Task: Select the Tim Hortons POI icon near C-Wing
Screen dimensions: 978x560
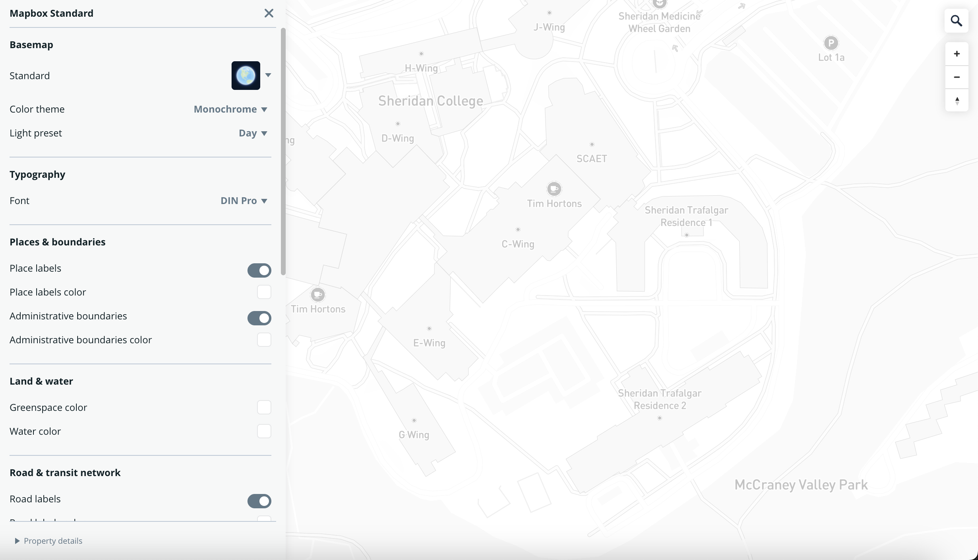Action: pyautogui.click(x=554, y=189)
